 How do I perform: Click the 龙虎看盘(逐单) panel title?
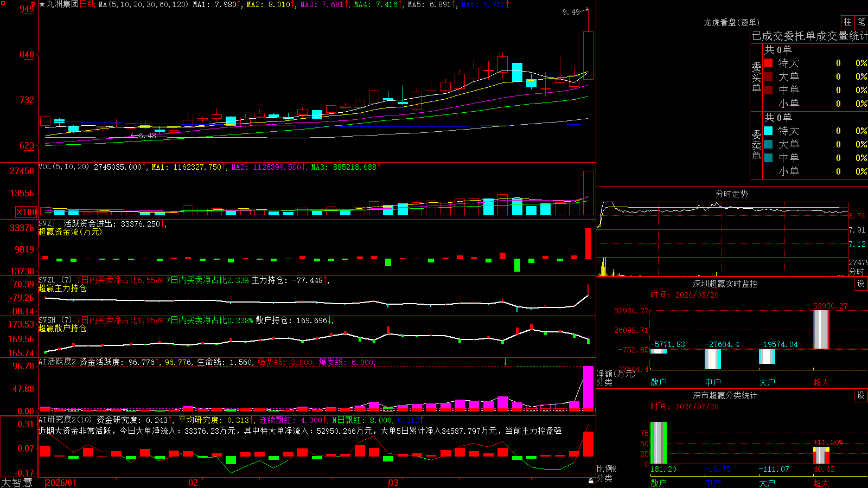[731, 22]
